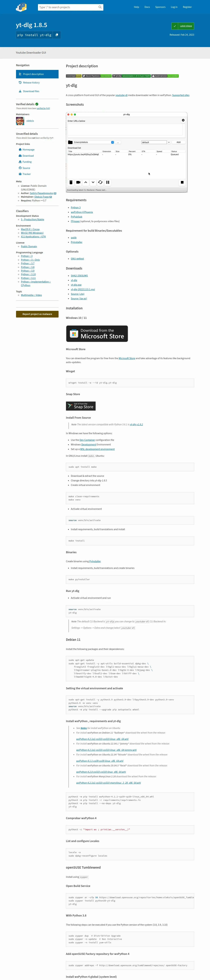Image resolution: width=210 pixels, height=980 pixels.
Task: Click the email icon next to Sotiris Papadopoulos
Action: [55, 193]
